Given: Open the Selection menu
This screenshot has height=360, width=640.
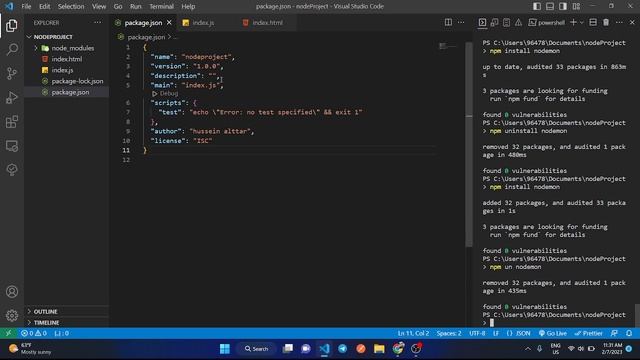Looking at the screenshot, I should click(x=71, y=6).
